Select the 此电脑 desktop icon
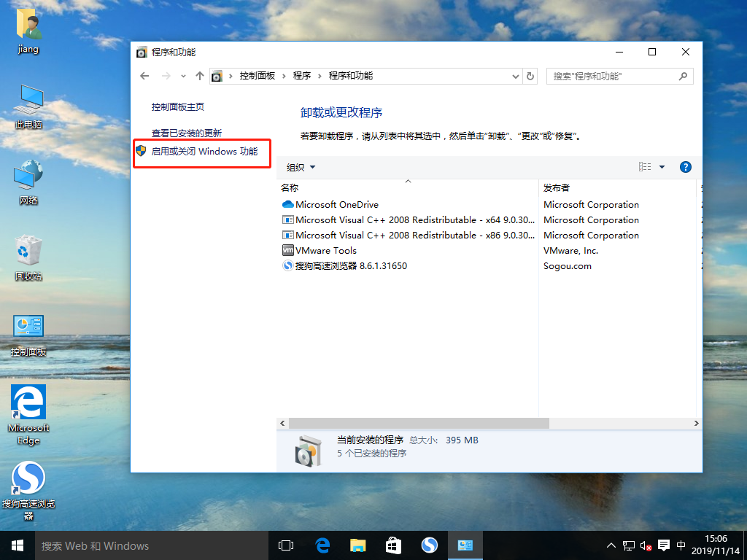Screen dimensions: 747x560 (x=28, y=106)
